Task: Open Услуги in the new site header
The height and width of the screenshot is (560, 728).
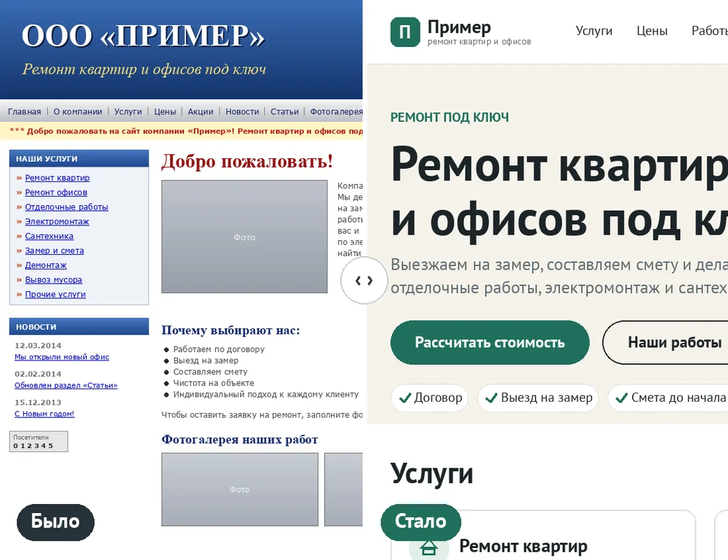Action: (x=594, y=31)
